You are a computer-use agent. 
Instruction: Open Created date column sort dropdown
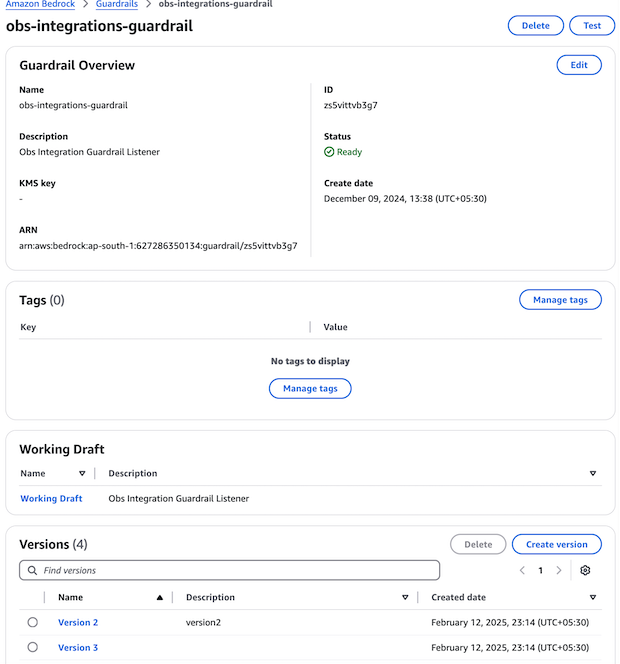592,597
